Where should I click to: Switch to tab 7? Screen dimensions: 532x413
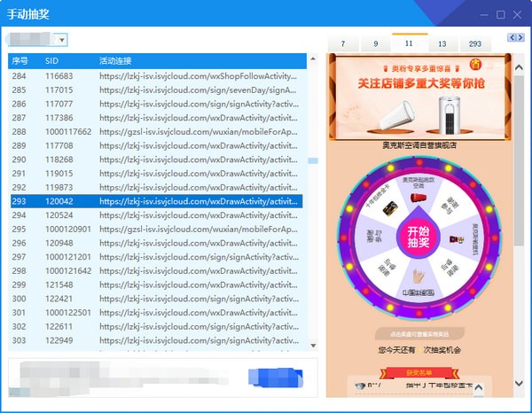click(343, 43)
